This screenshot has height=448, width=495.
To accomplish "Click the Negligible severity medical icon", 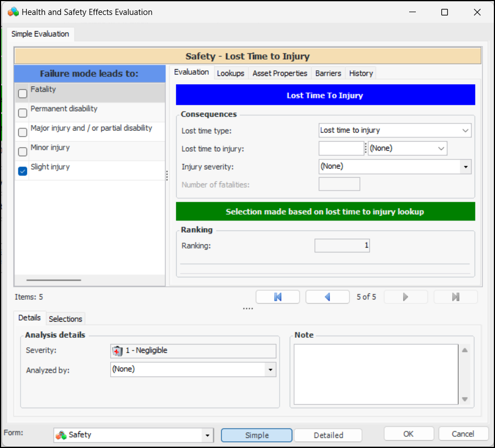I will (x=117, y=351).
